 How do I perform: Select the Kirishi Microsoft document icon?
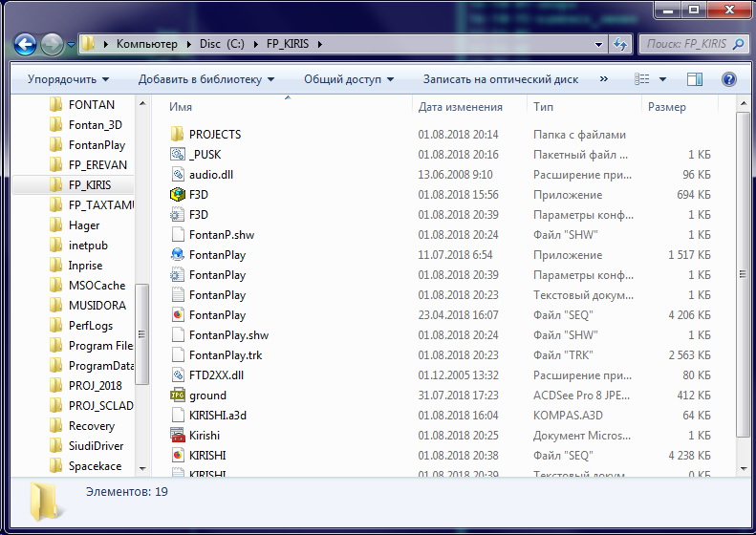pyautogui.click(x=178, y=436)
